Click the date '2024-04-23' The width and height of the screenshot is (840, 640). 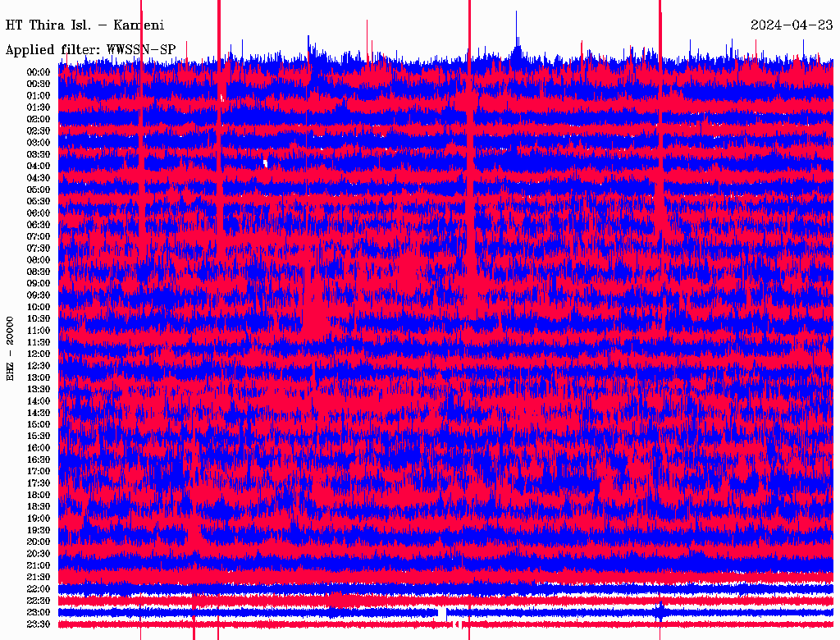pyautogui.click(x=792, y=25)
